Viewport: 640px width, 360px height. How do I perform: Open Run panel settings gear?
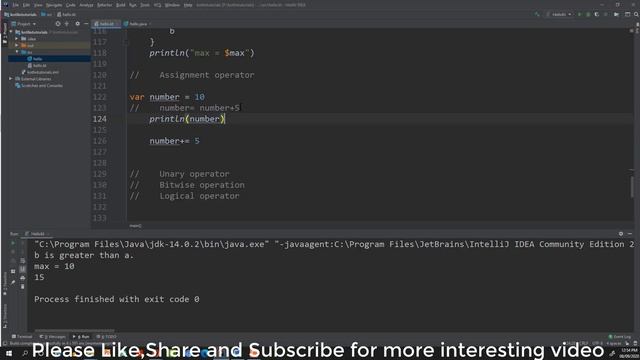click(621, 233)
